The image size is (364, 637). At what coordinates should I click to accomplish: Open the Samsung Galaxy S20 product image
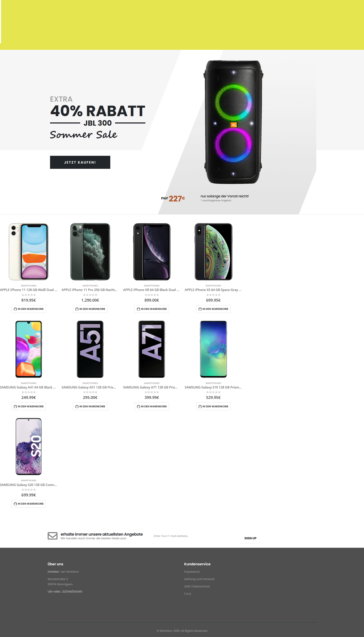coord(29,447)
